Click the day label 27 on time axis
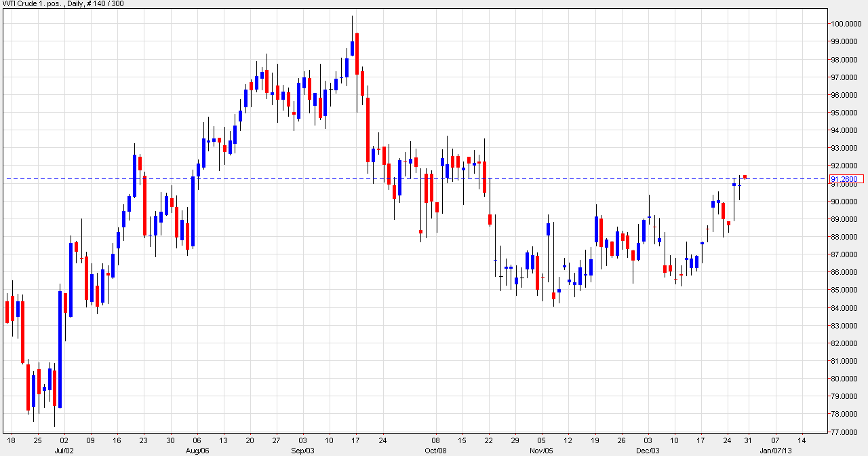Image resolution: width=868 pixels, height=456 pixels. click(276, 439)
